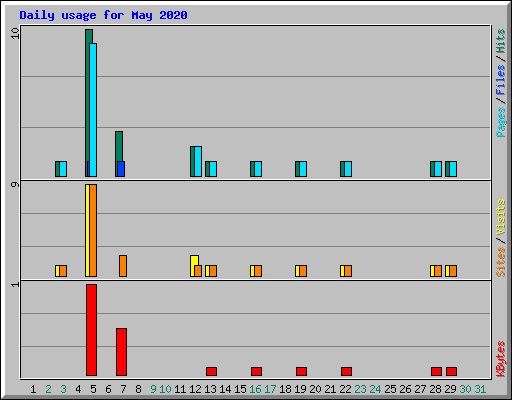Click the green Hits legend label
The height and width of the screenshot is (400, 512).
pyautogui.click(x=500, y=41)
